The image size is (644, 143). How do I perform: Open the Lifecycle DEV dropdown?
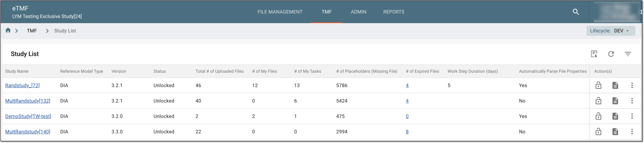pyautogui.click(x=611, y=31)
